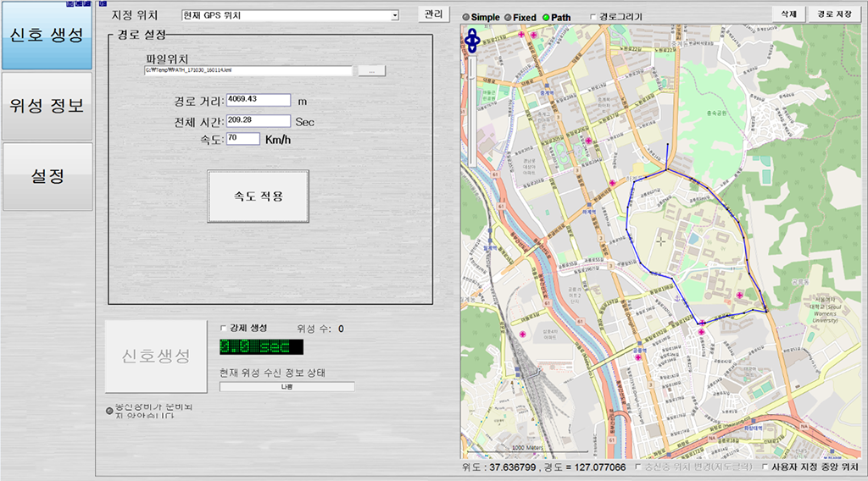Select the Path radio button
868x481 pixels.
pos(546,18)
